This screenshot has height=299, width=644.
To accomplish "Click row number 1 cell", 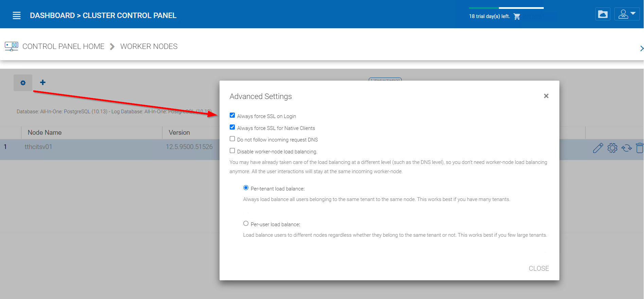I will tap(5, 147).
